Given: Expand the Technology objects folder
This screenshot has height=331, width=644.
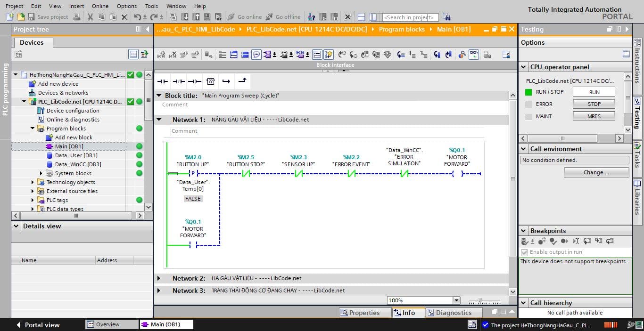Looking at the screenshot, I should click(x=33, y=182).
